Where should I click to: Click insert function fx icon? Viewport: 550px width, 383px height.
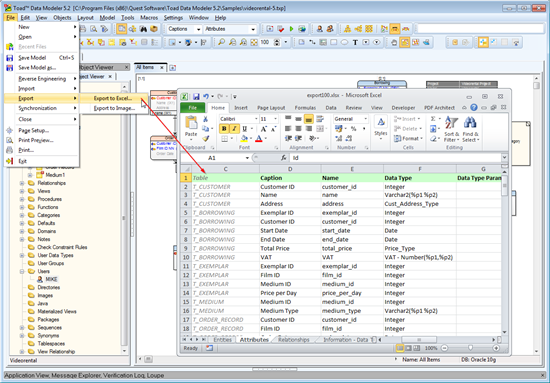[283, 158]
